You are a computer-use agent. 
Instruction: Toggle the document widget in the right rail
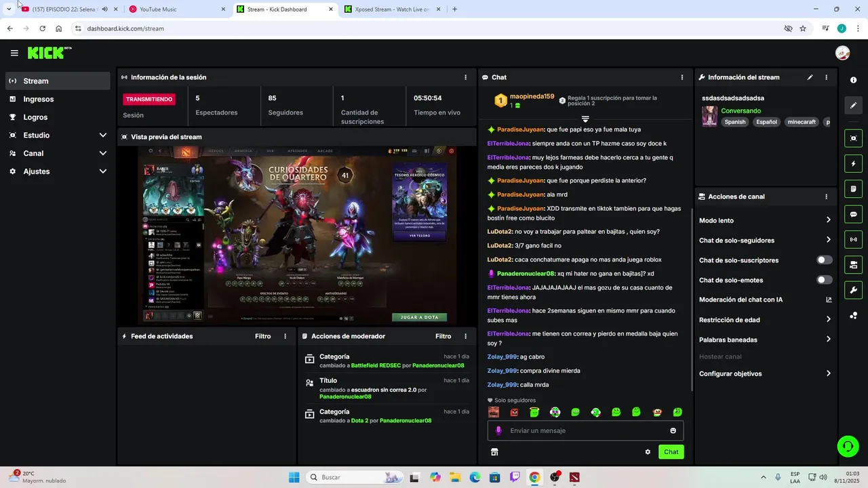point(853,188)
